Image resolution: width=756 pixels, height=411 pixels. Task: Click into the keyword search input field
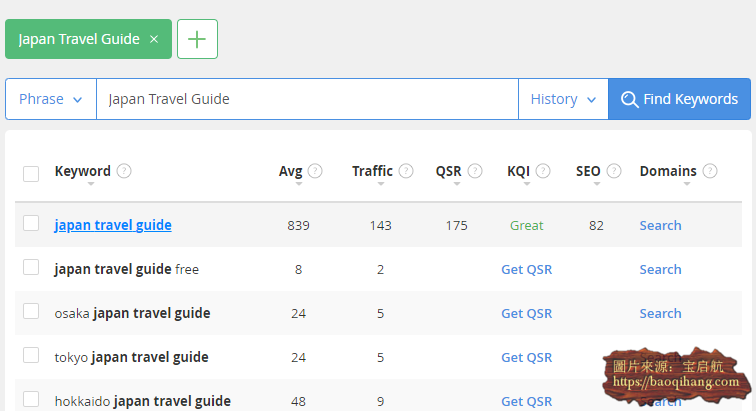point(306,99)
